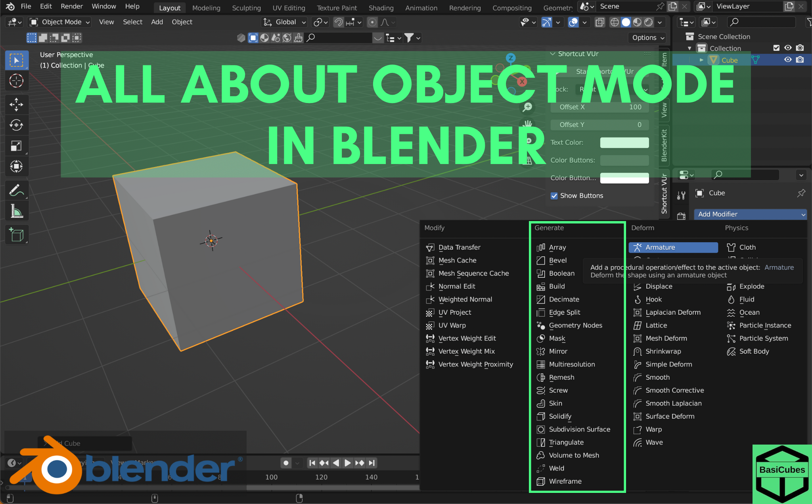Select the Move tool in the toolbar
The height and width of the screenshot is (504, 812).
[x=17, y=105]
